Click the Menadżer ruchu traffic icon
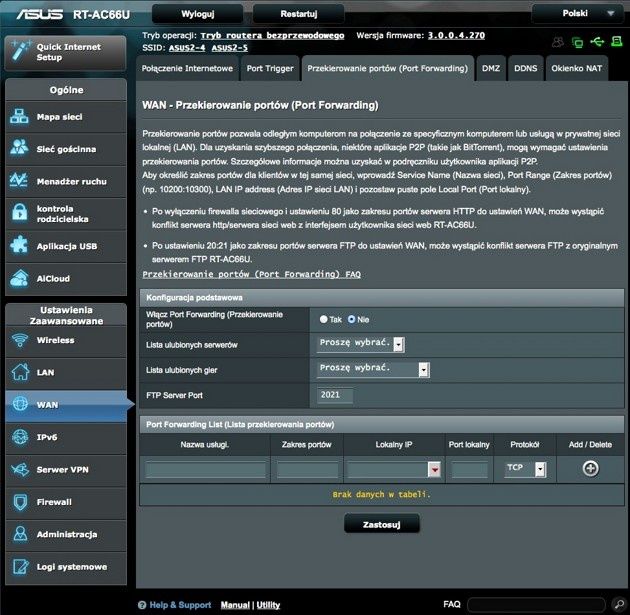Screen dimensions: 630x615 [x=19, y=181]
